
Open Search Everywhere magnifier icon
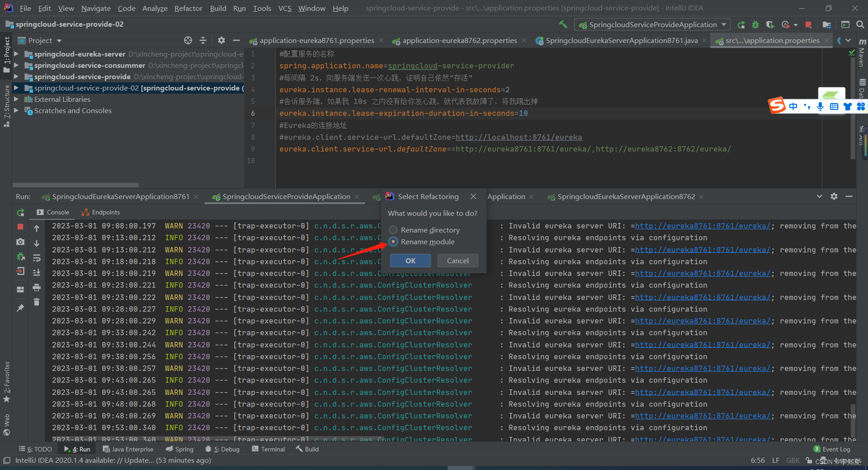pos(860,24)
